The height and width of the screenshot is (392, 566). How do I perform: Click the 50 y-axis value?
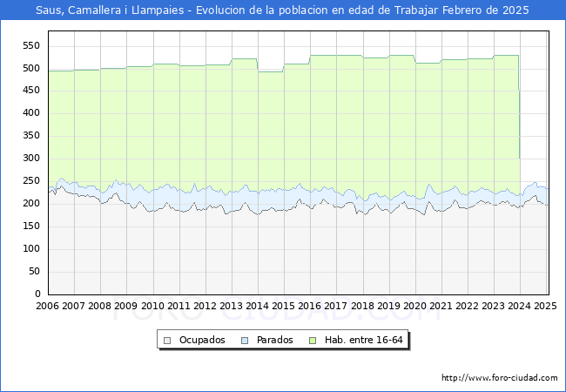tap(34, 272)
